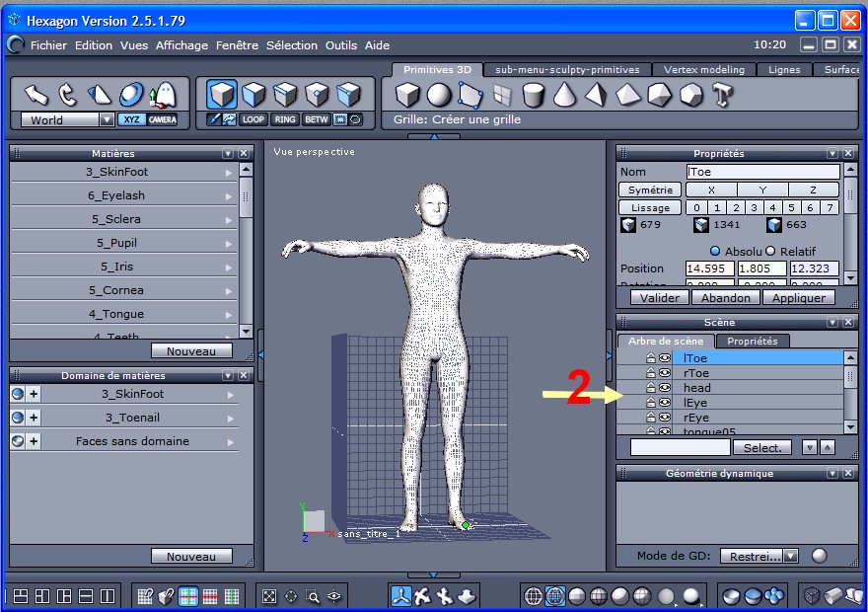This screenshot has width=868, height=612.
Task: Click the Position field showing 14.595
Action: click(709, 268)
